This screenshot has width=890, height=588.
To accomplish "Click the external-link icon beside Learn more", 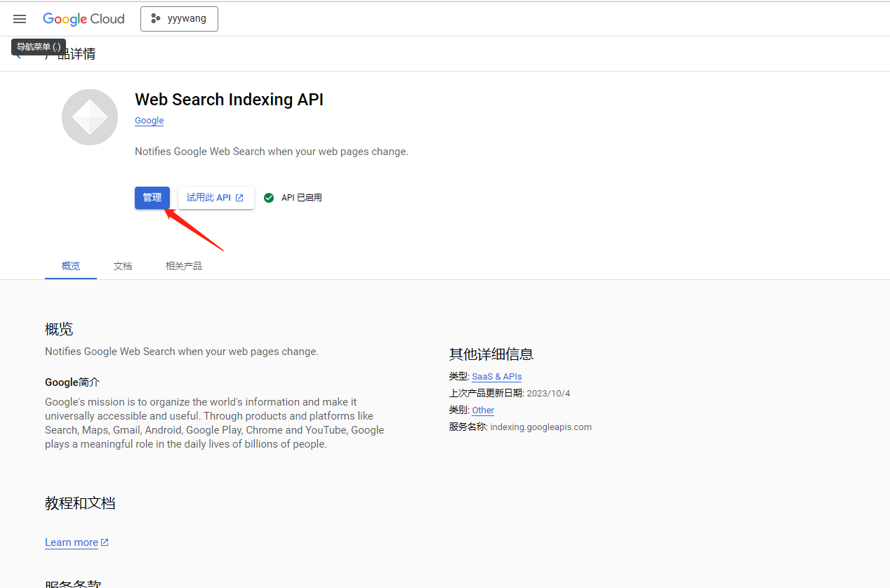I will (x=105, y=542).
